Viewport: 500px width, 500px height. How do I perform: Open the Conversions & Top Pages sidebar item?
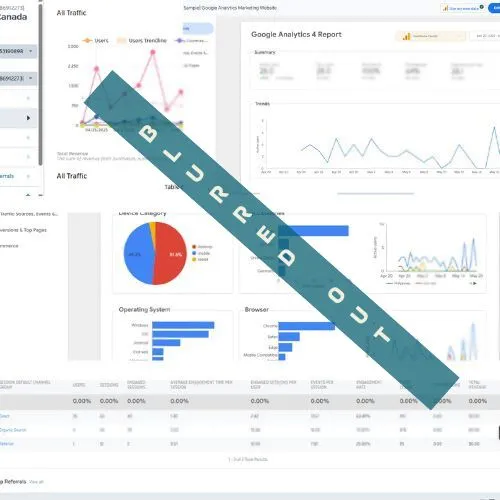pos(23,230)
